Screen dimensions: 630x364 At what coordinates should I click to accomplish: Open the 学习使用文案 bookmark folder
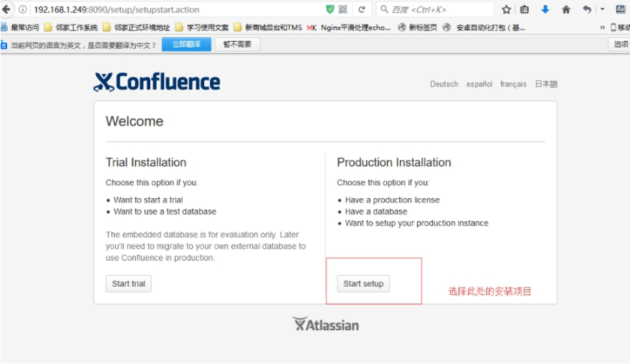point(202,27)
